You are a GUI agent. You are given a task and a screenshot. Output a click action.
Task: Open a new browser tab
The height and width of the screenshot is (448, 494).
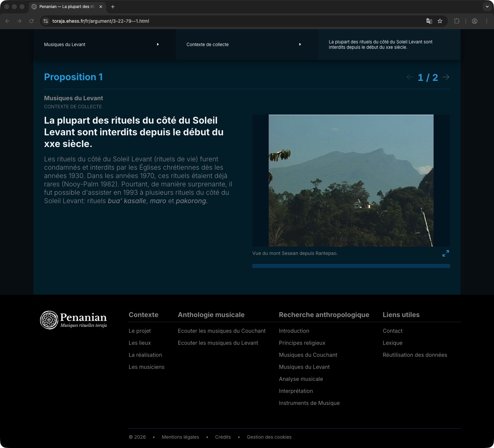coord(113,7)
